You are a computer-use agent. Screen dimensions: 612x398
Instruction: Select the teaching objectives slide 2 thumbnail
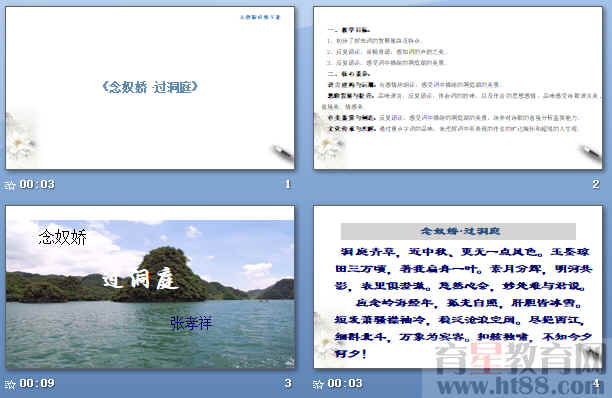point(458,88)
